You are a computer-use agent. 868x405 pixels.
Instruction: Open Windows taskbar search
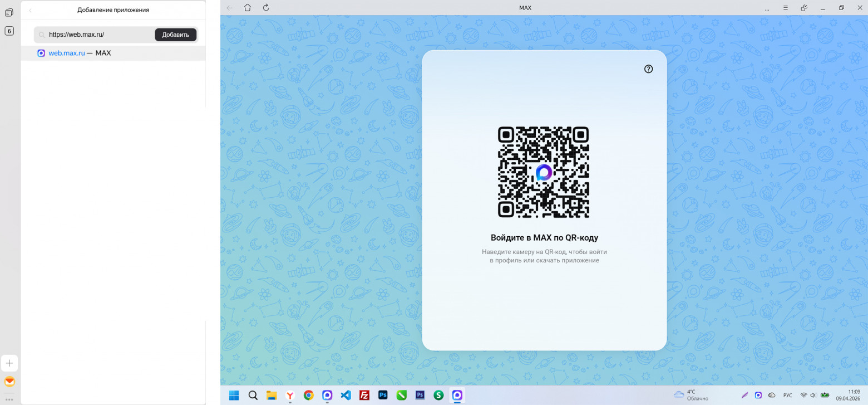click(x=253, y=395)
